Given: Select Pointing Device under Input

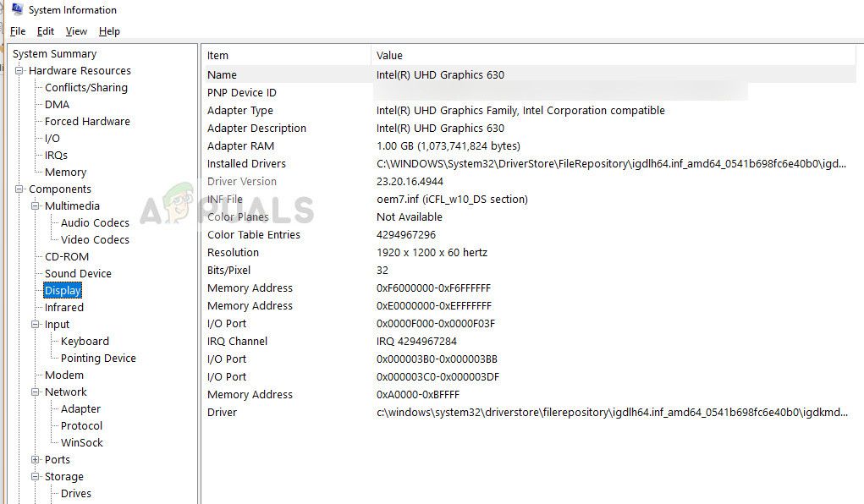Looking at the screenshot, I should [x=98, y=359].
